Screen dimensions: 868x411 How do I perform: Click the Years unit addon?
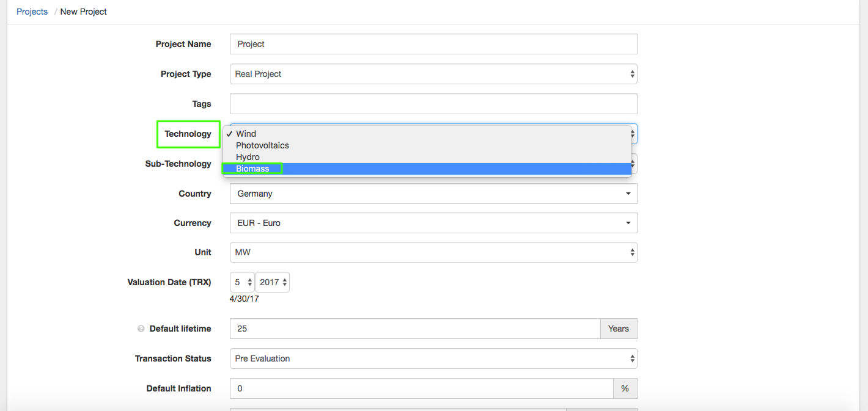(618, 329)
